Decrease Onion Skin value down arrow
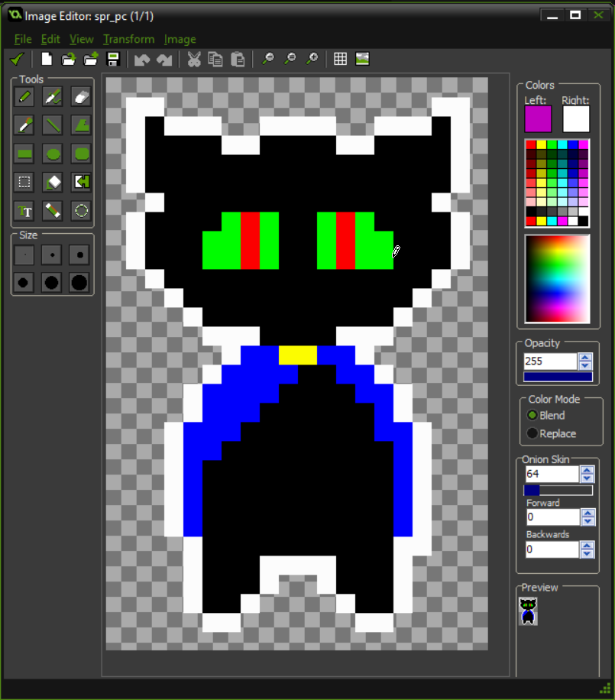 point(587,478)
